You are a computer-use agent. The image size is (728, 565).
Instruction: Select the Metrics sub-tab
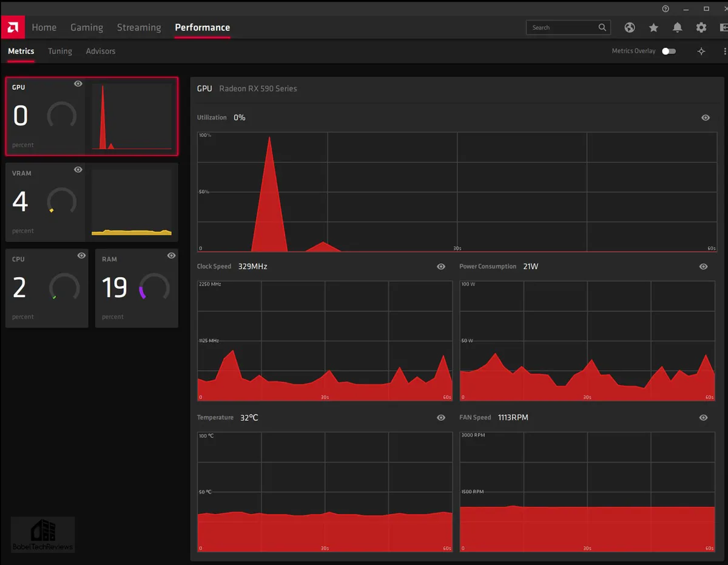tap(21, 52)
